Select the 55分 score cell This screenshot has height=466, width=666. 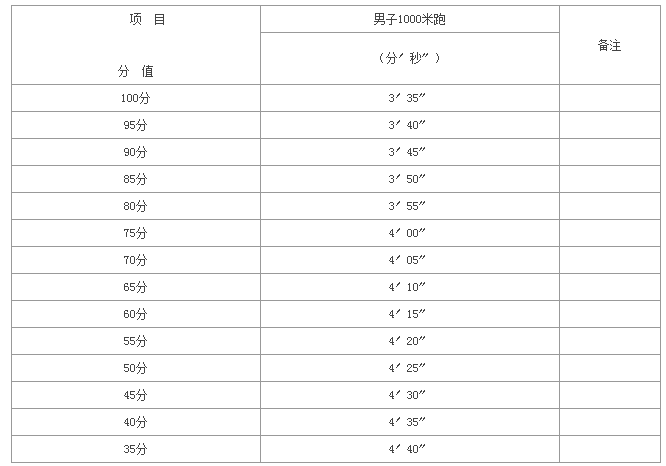tap(135, 341)
